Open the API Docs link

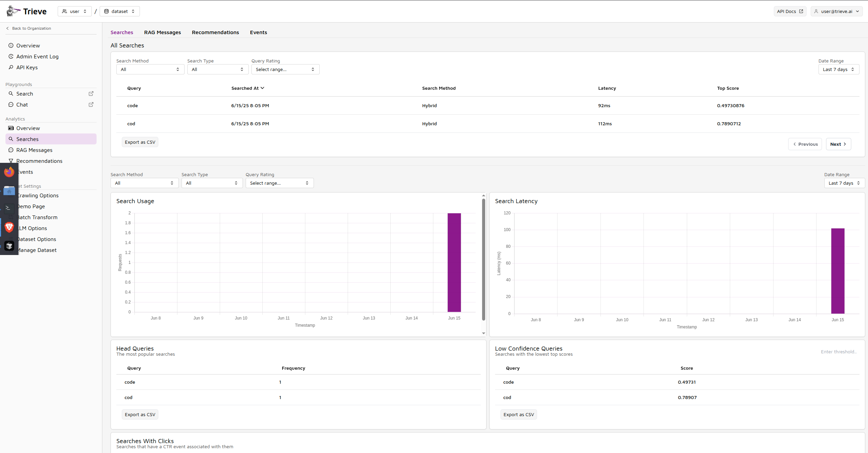click(x=790, y=11)
